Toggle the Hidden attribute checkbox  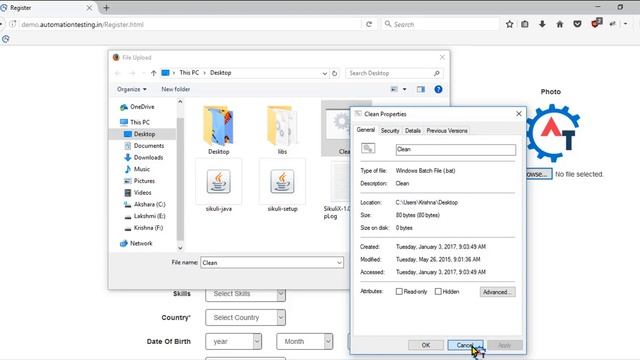[x=438, y=291]
